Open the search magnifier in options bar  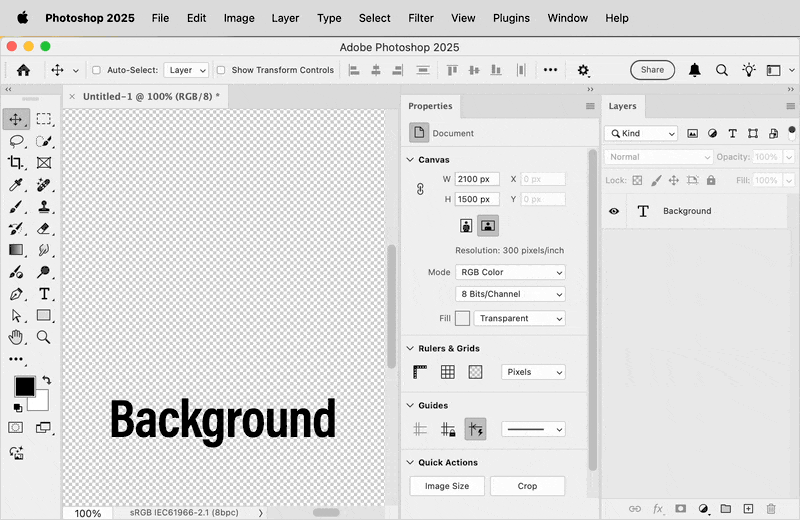(721, 70)
